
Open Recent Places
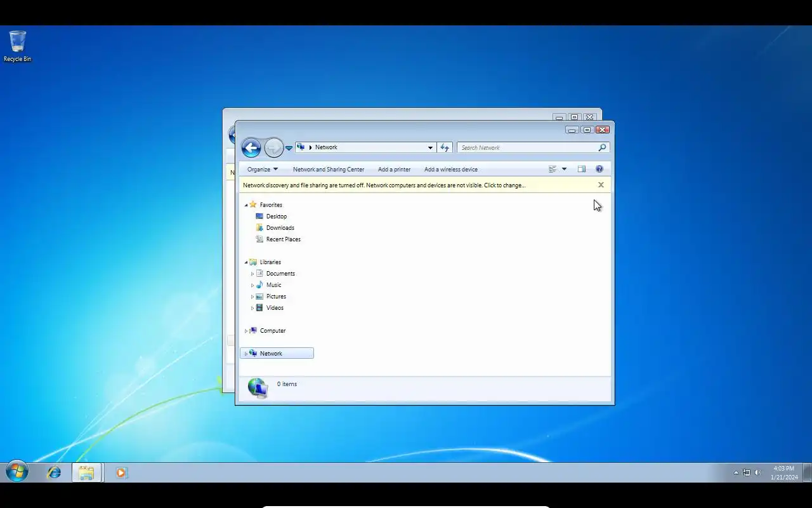(x=284, y=239)
